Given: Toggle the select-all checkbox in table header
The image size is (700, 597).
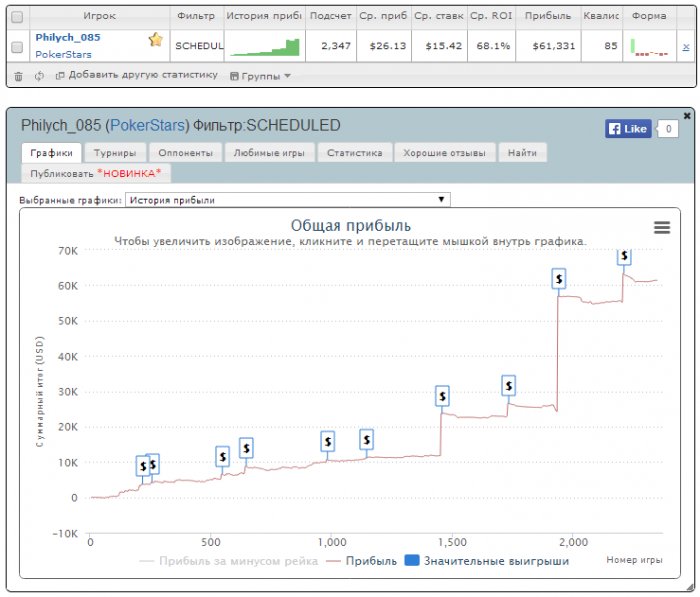Looking at the screenshot, I should tap(16, 17).
